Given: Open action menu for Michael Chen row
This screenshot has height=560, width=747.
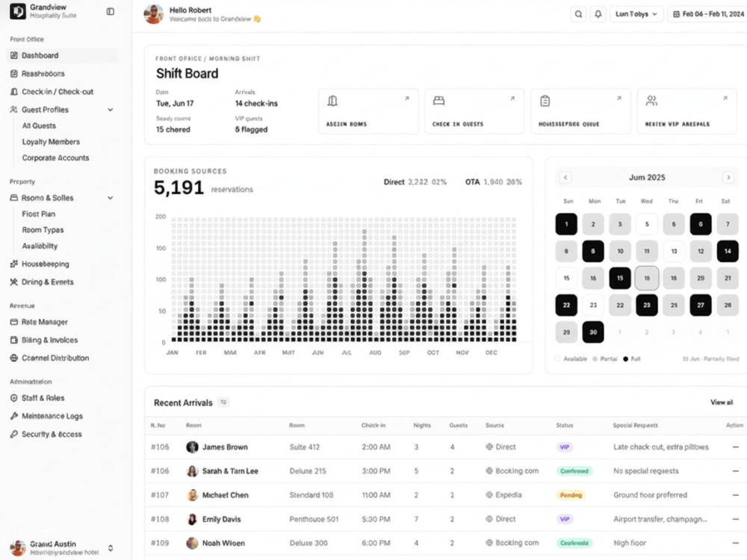Looking at the screenshot, I should click(736, 495).
